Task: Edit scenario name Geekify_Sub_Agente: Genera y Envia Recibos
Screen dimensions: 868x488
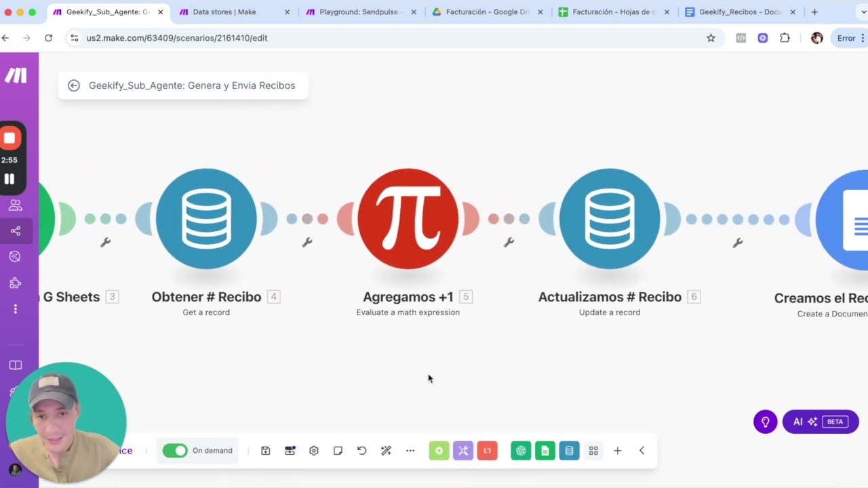Action: click(192, 85)
